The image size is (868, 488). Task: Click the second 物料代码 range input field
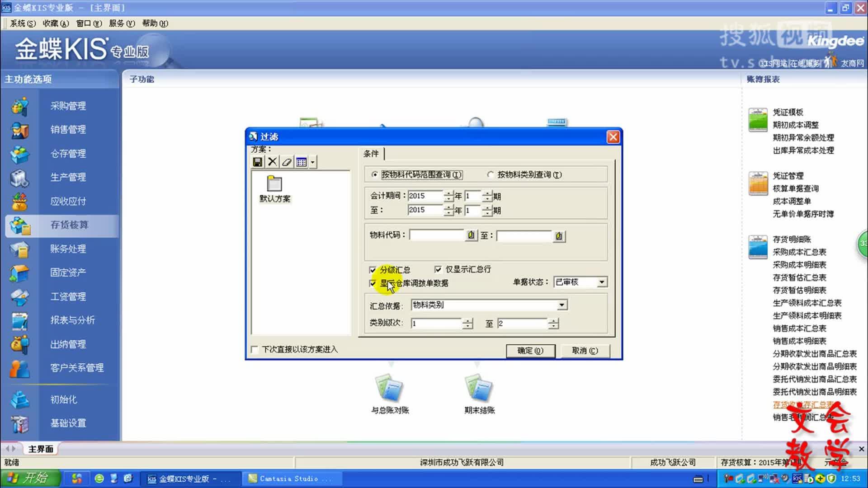point(524,236)
